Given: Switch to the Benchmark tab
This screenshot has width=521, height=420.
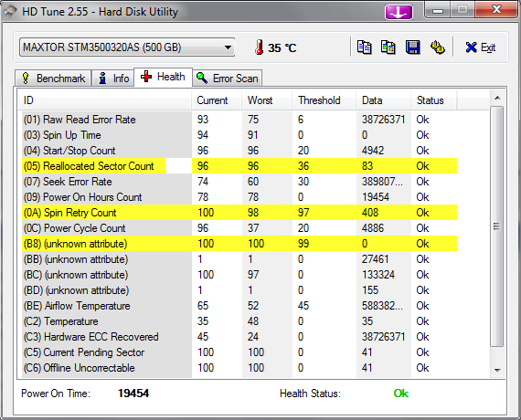Looking at the screenshot, I should (x=53, y=79).
